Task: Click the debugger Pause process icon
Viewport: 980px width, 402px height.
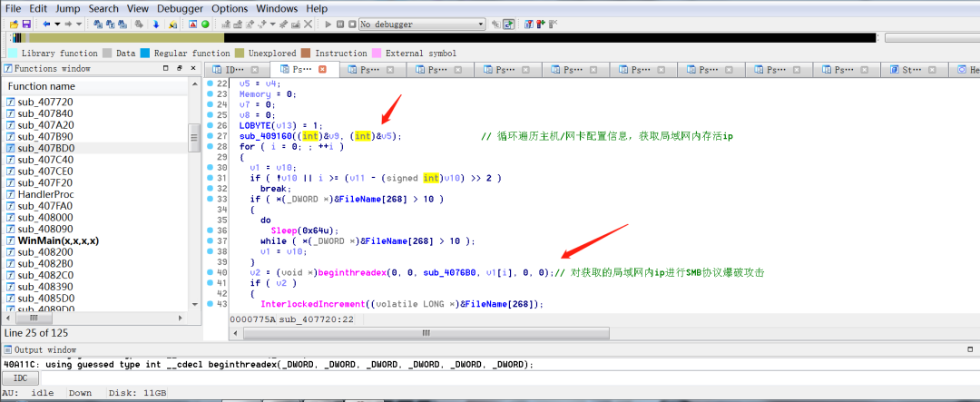Action: tap(339, 24)
